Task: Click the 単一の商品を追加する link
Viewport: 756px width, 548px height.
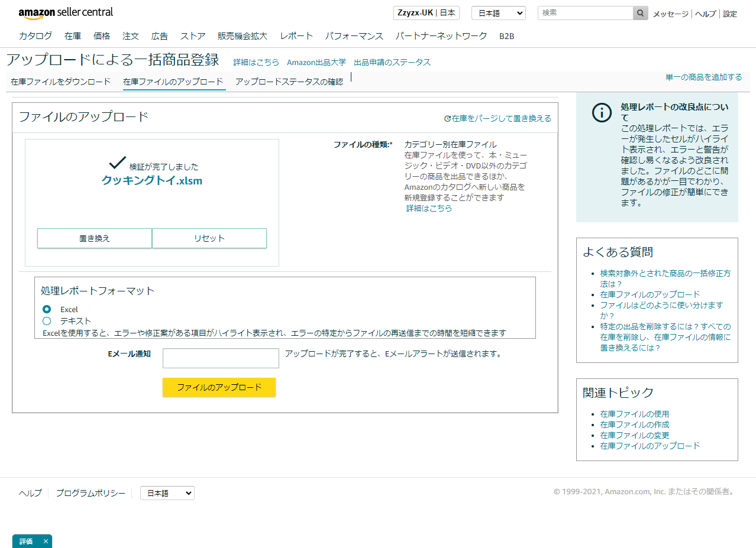Action: click(x=703, y=77)
